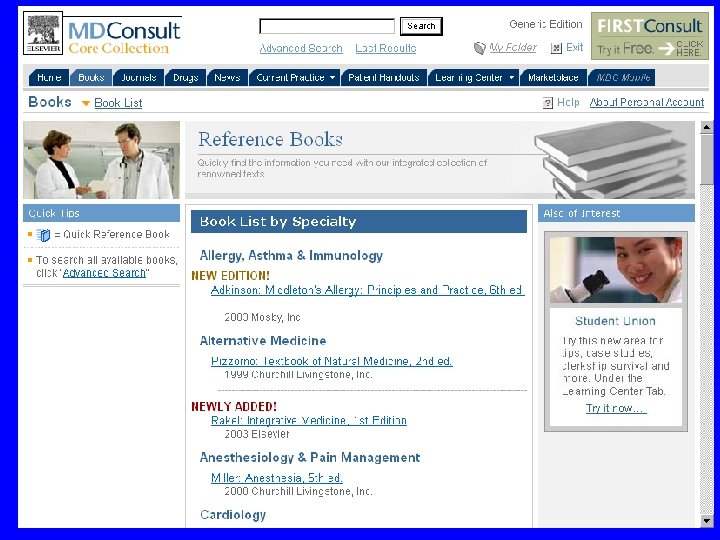Switch to the Drugs tab
Viewport: 720px width, 540px height.
186,78
